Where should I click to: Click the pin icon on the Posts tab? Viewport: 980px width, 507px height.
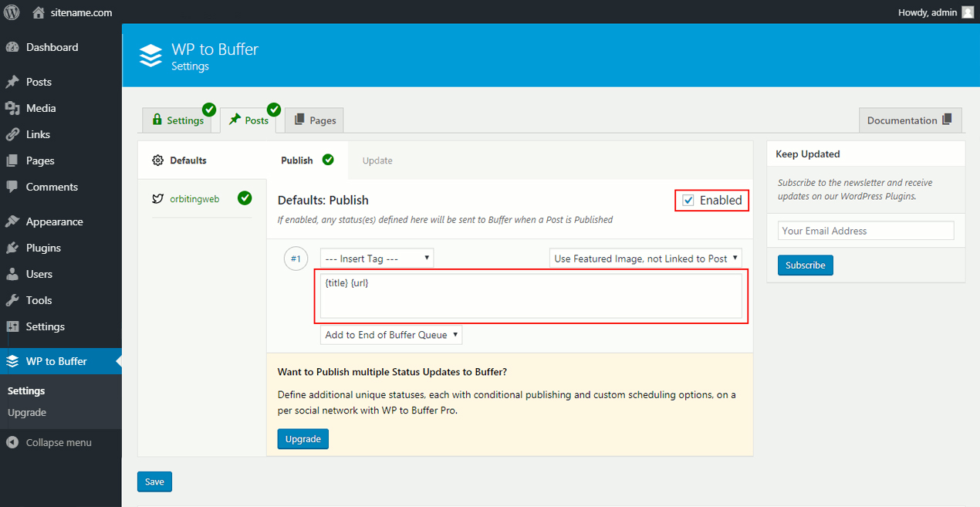click(x=235, y=120)
